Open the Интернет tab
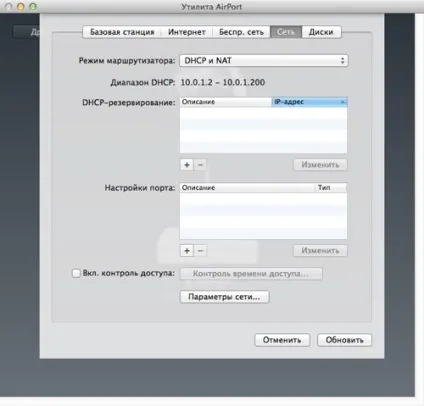424x406 pixels. tap(187, 32)
